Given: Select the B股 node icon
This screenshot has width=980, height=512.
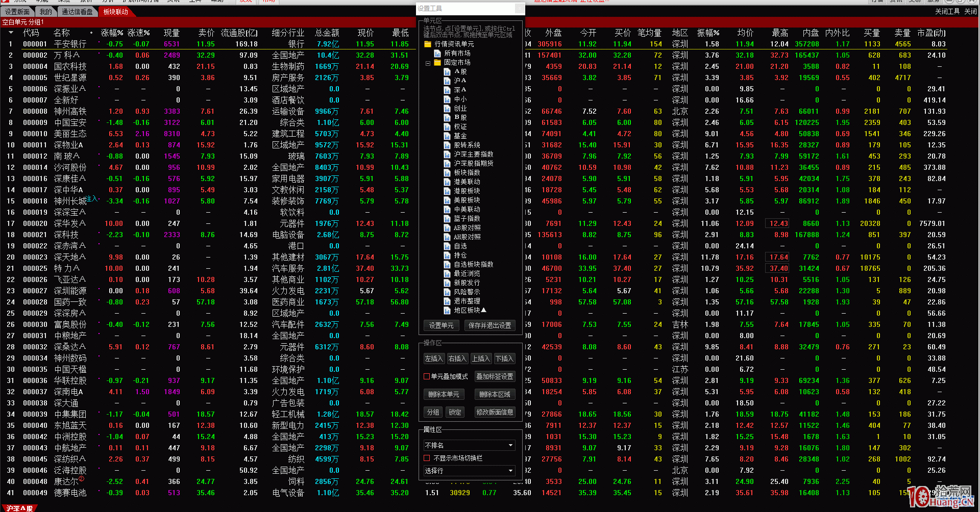Looking at the screenshot, I should pos(447,118).
